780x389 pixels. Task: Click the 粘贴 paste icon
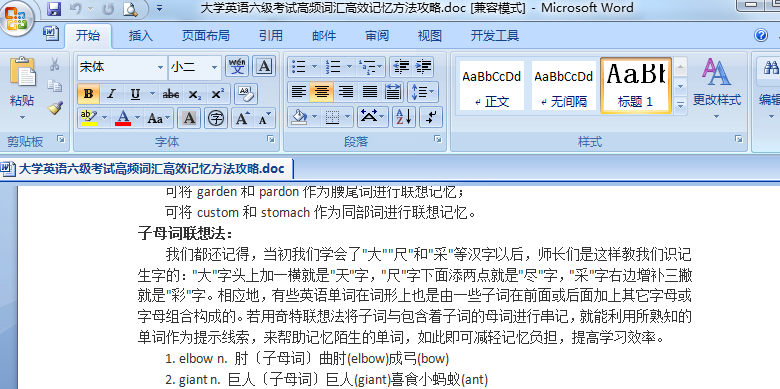[x=22, y=72]
